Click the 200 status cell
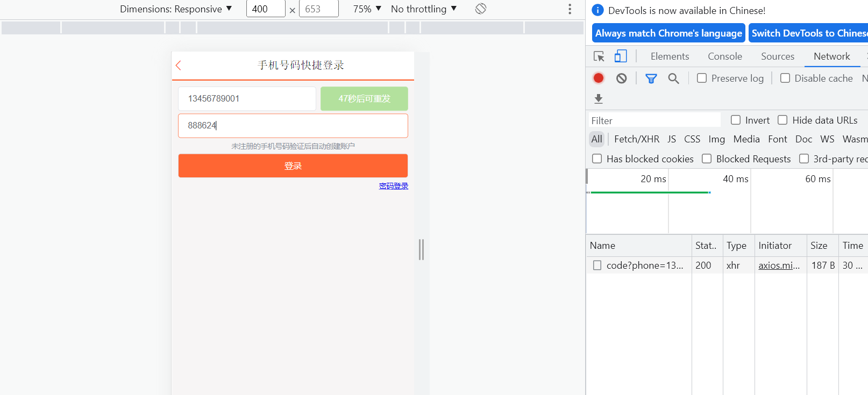868x395 pixels. pos(703,265)
